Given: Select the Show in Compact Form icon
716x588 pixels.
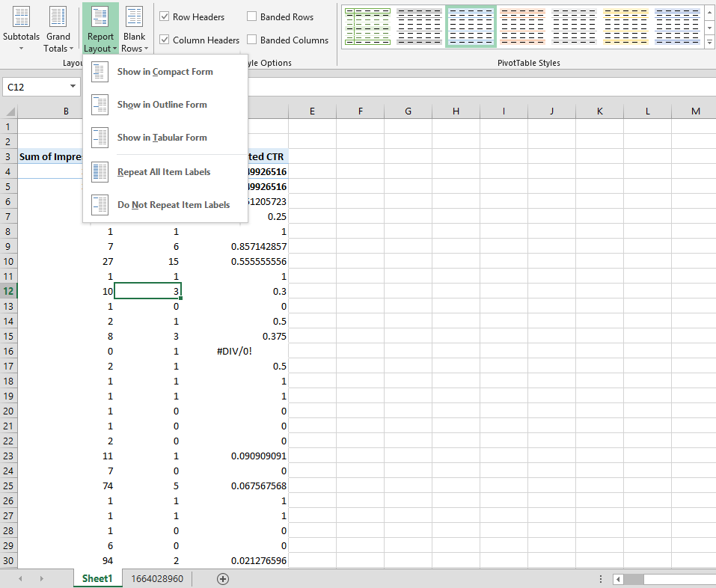Looking at the screenshot, I should pos(100,72).
